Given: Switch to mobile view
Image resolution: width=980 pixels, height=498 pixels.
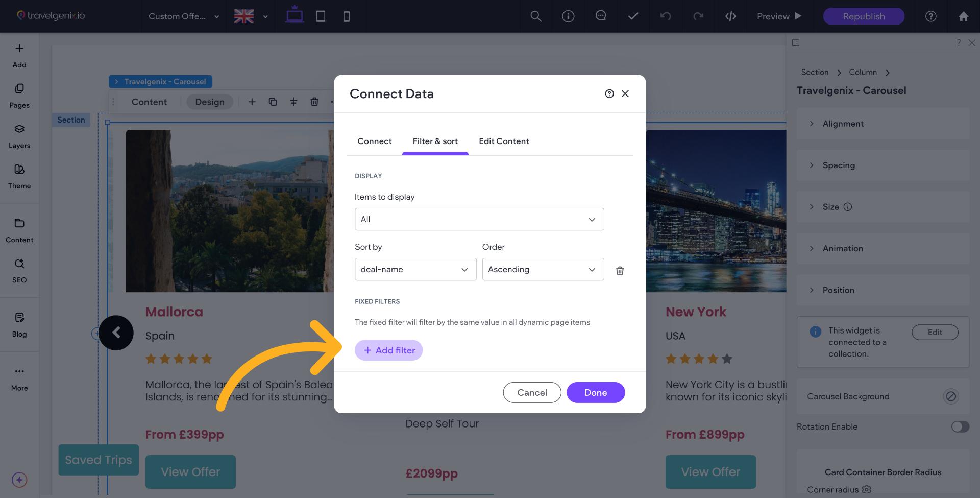Looking at the screenshot, I should point(347,16).
